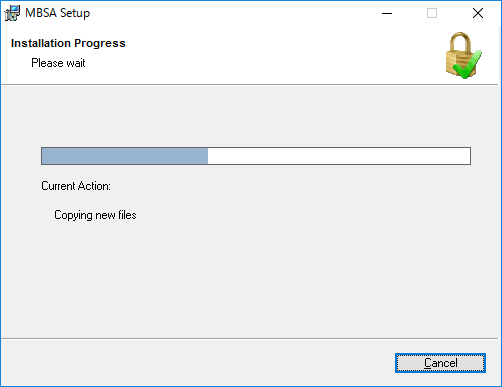Image resolution: width=502 pixels, height=387 pixels.
Task: Click the Installation Progress heading
Action: click(68, 43)
